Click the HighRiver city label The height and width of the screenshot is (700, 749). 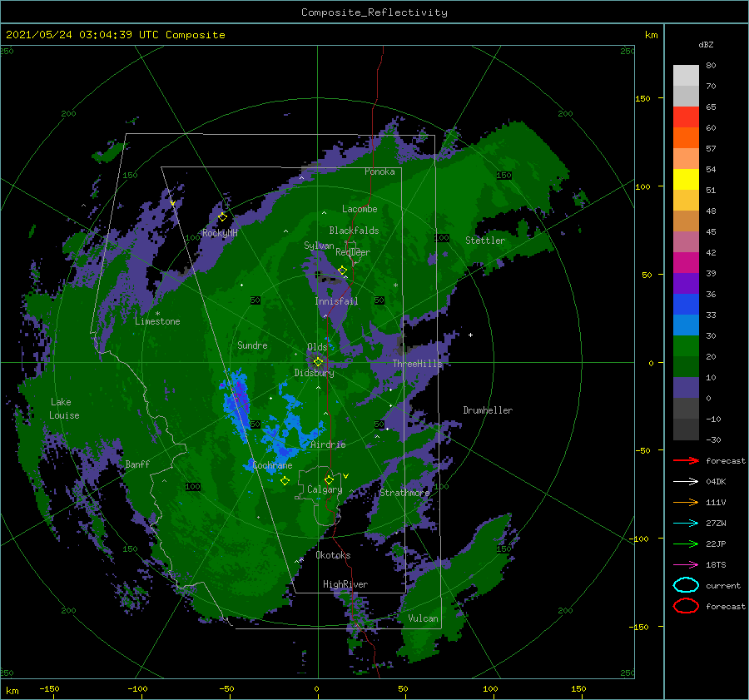[x=345, y=584]
